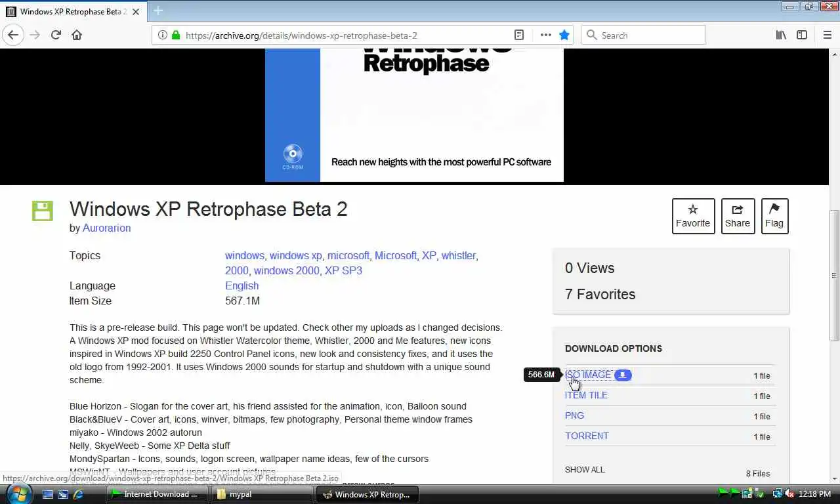
Task: Open the 'windows 2000' topic link
Action: 286,270
